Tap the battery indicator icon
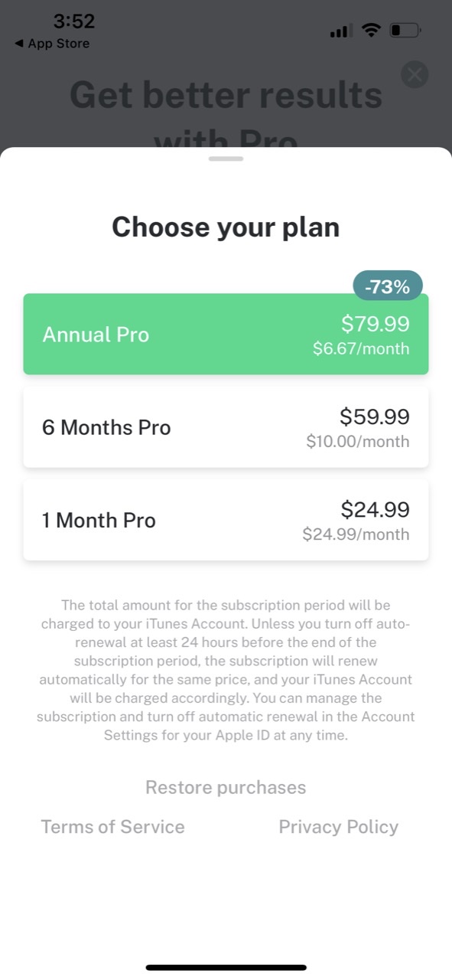 click(405, 31)
